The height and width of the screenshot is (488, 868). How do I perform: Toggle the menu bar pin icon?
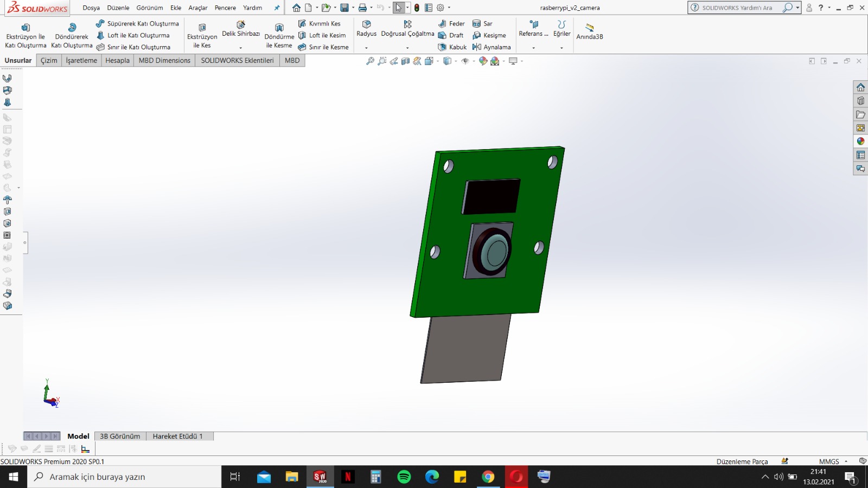(277, 8)
